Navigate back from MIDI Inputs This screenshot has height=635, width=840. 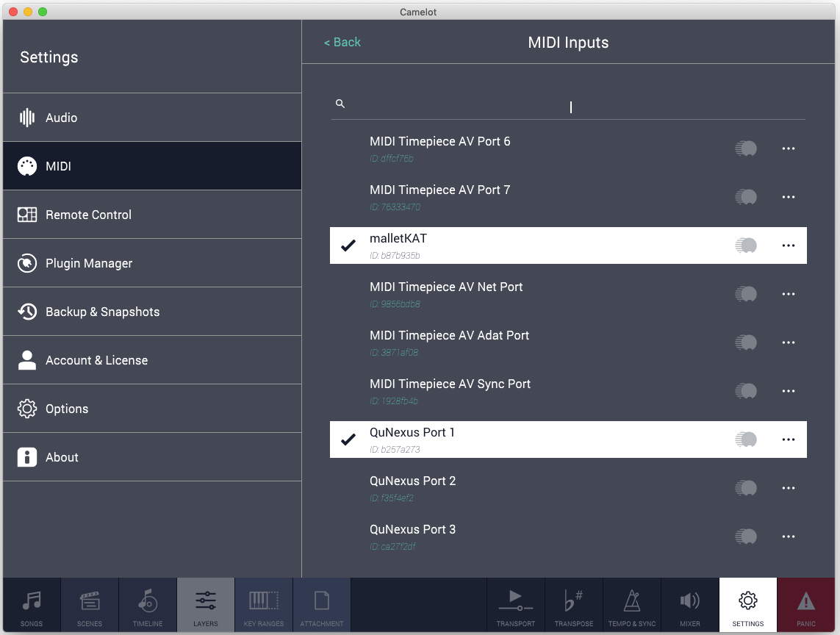click(x=342, y=42)
